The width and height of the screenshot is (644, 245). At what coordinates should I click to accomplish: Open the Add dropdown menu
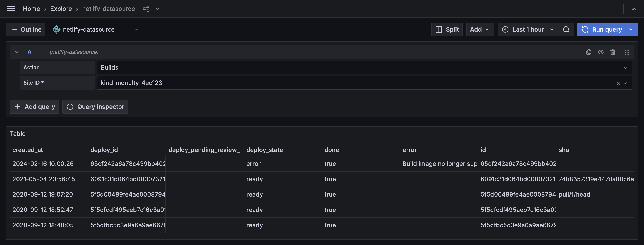click(x=480, y=29)
